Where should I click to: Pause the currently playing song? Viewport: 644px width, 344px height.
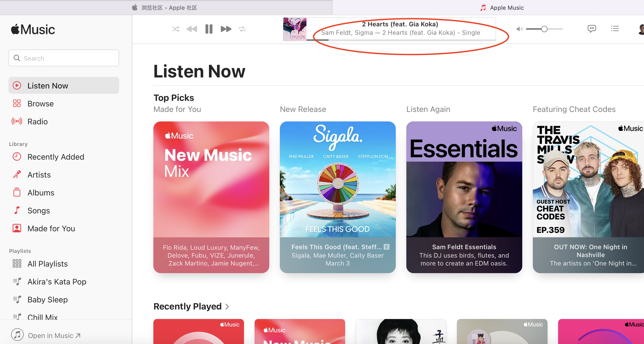click(209, 29)
